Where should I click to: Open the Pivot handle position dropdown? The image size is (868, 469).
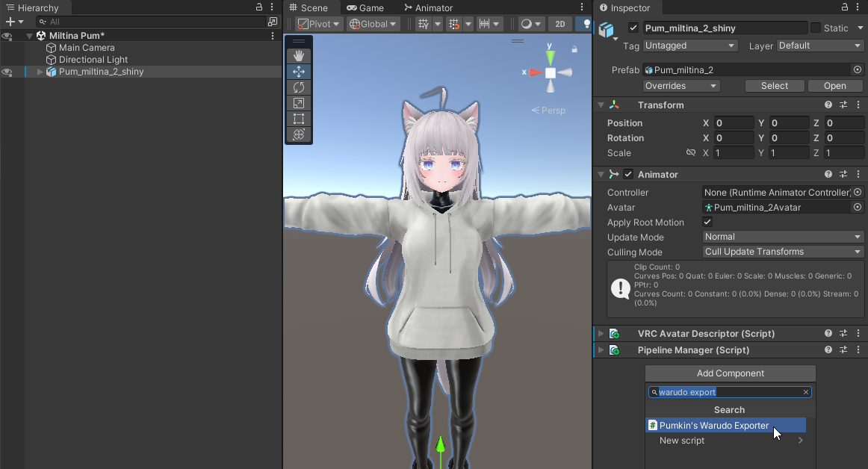point(318,24)
